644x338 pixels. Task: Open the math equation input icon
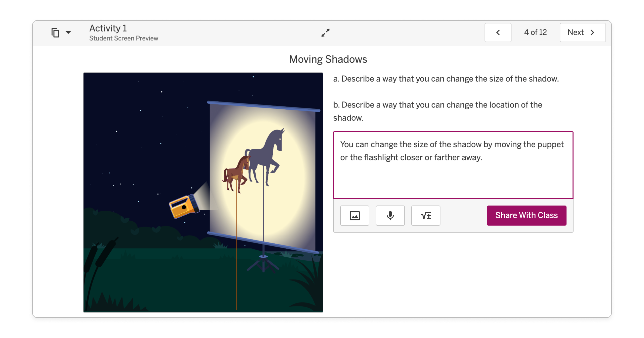(x=426, y=216)
